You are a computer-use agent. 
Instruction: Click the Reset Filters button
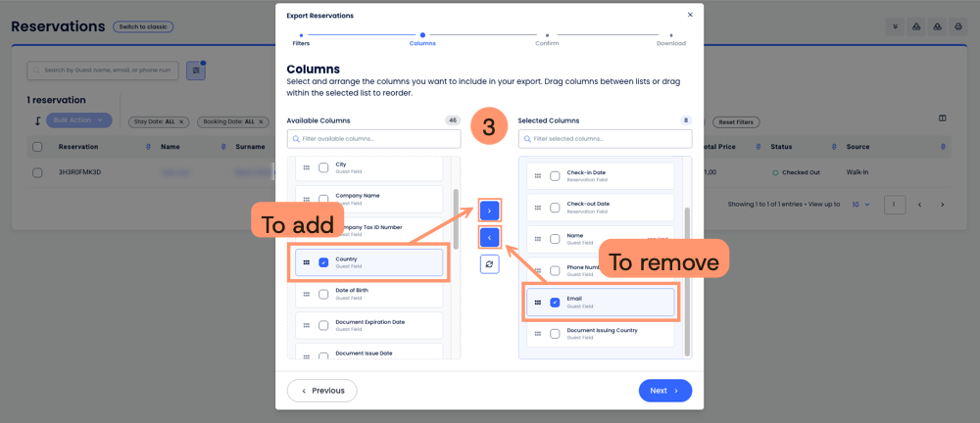coord(736,122)
